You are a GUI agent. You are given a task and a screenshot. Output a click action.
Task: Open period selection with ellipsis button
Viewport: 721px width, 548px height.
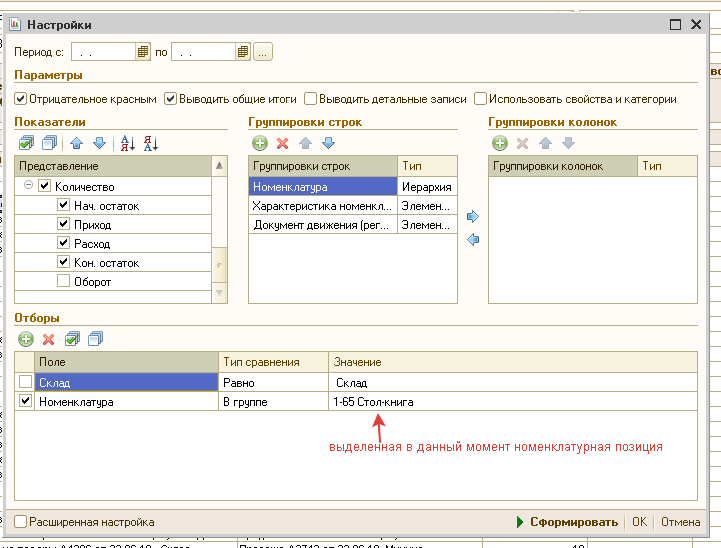click(262, 51)
